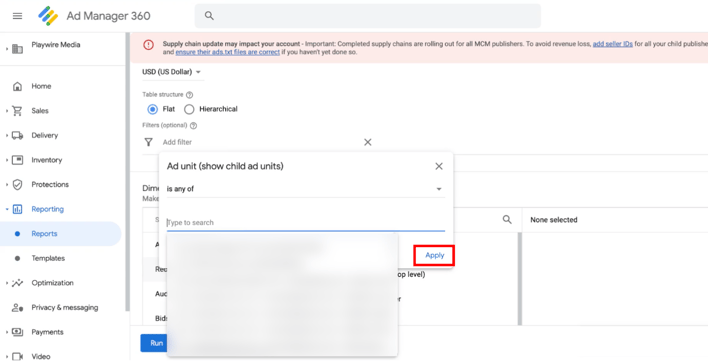Click the Optimization trend icon
Viewport: 708px width, 361px height.
tap(17, 283)
